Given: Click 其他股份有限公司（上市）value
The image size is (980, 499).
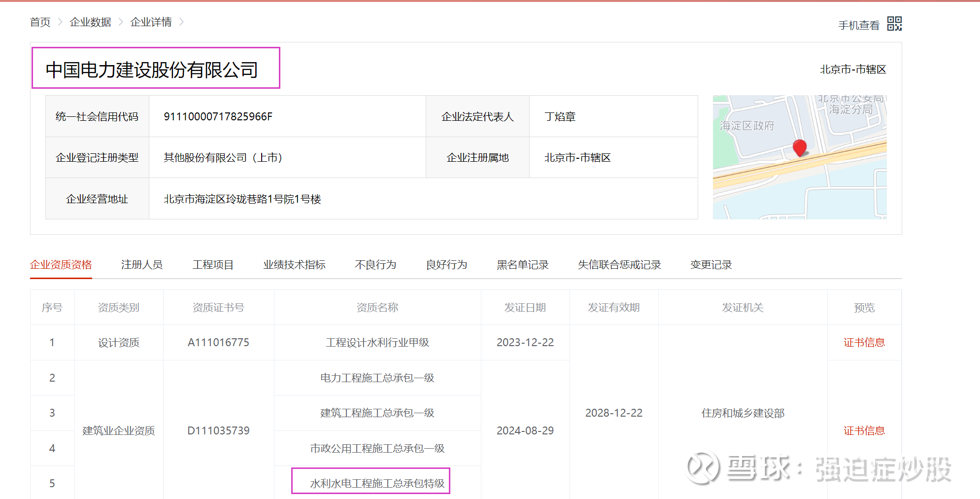Looking at the screenshot, I should pyautogui.click(x=223, y=157).
